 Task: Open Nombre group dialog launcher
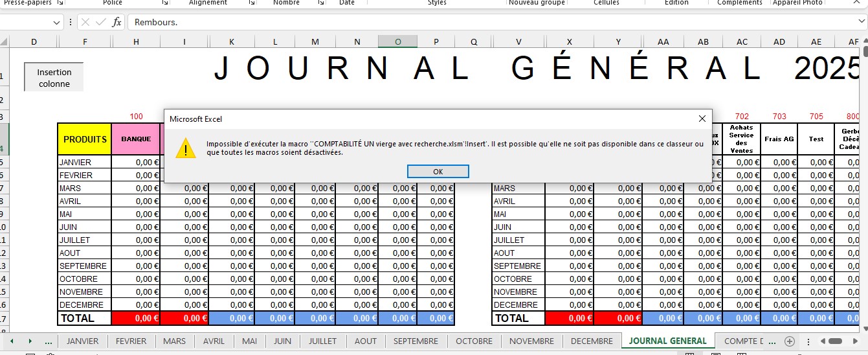coord(320,3)
